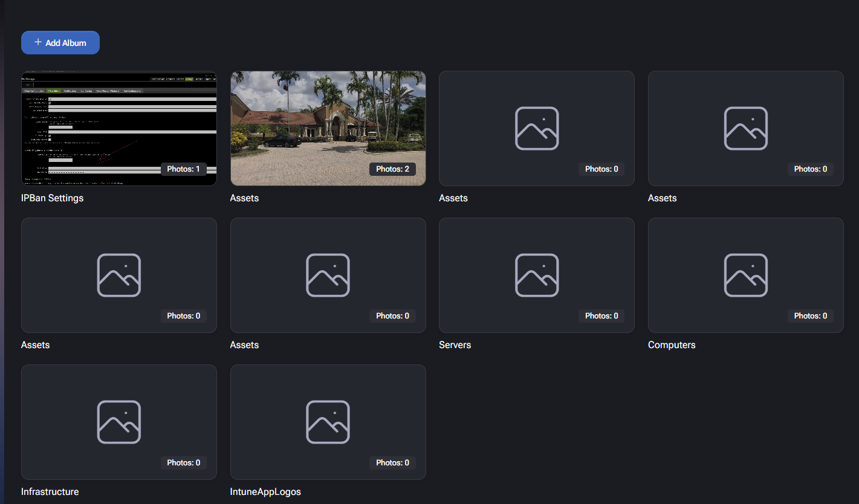Click the Photos: 2 badge on the Assets album
859x504 pixels.
[392, 169]
